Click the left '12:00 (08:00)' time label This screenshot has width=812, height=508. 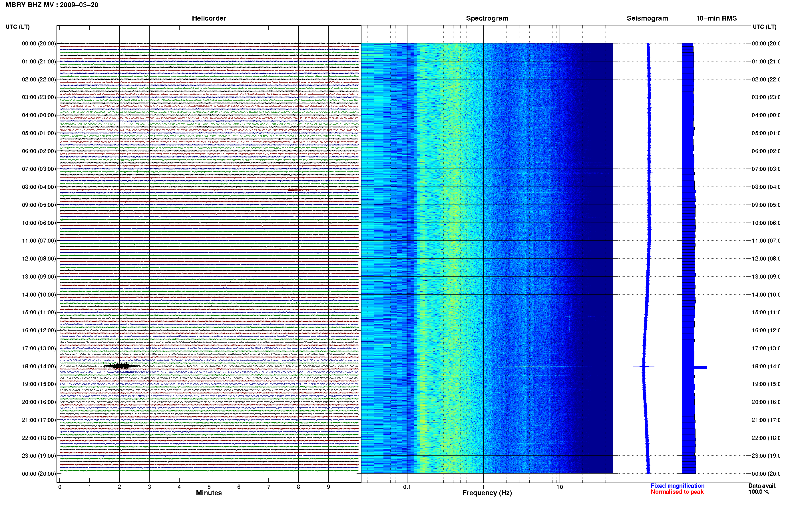39,259
